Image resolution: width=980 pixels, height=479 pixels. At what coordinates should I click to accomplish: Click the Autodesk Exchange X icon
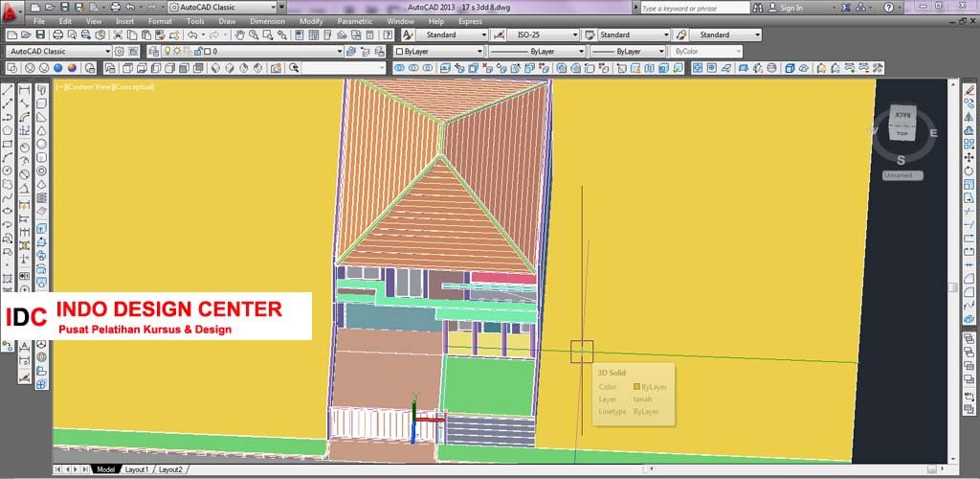pos(846,8)
